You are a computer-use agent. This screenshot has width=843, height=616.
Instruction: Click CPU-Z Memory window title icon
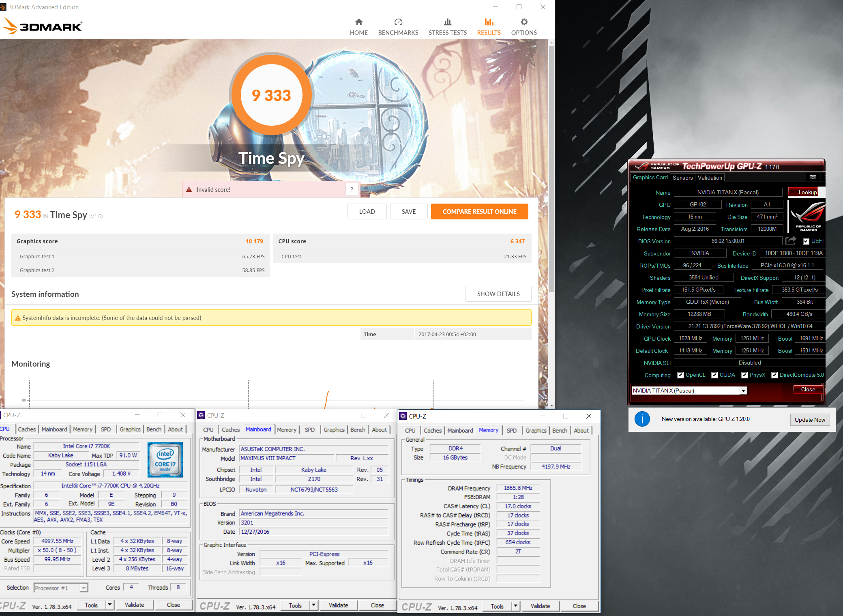coord(403,416)
